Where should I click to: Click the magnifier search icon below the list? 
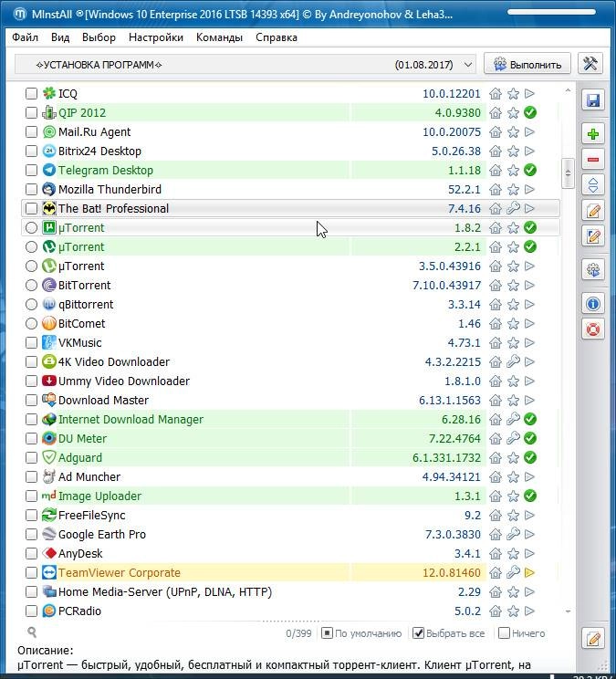coord(32,632)
